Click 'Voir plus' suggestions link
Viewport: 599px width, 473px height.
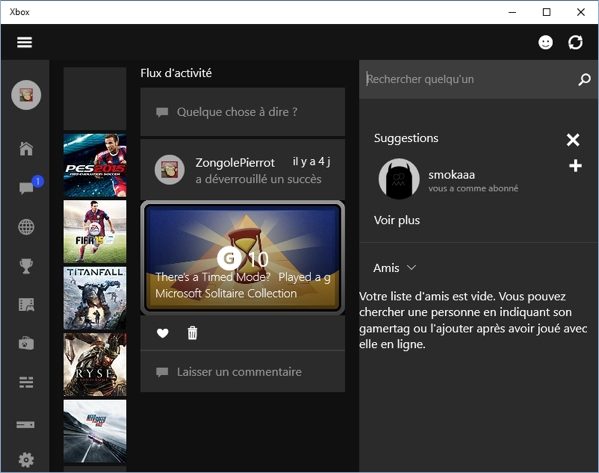tap(397, 220)
